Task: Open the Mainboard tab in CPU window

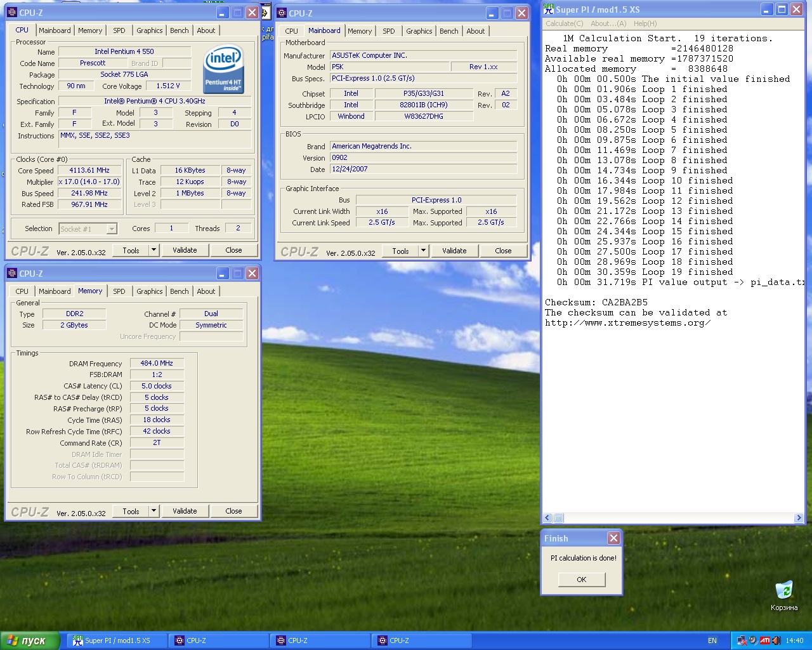Action: point(55,30)
